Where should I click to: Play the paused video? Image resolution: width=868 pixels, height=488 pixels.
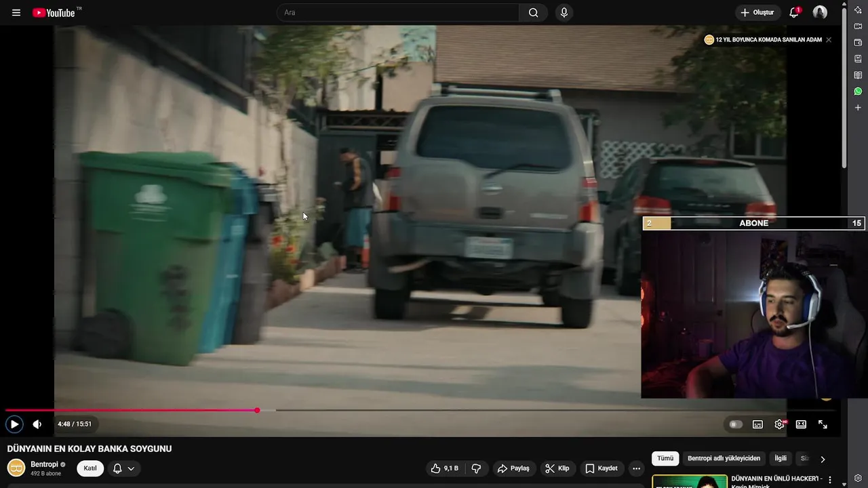(x=14, y=424)
